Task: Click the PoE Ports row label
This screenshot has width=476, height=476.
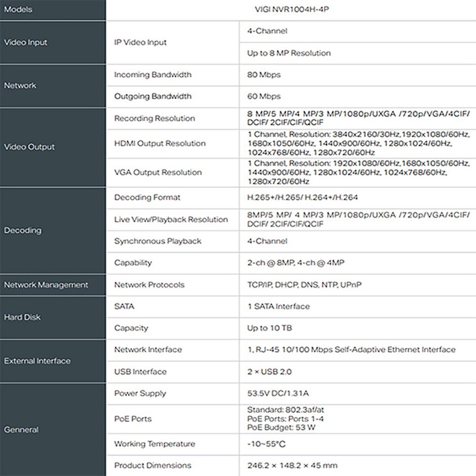Action: click(x=133, y=419)
